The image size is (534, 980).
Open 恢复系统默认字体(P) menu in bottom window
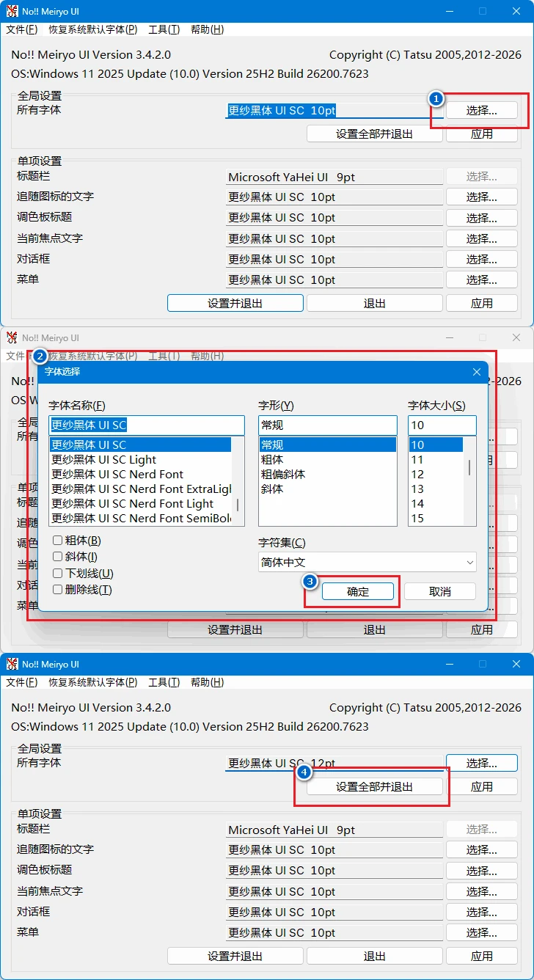tap(93, 682)
